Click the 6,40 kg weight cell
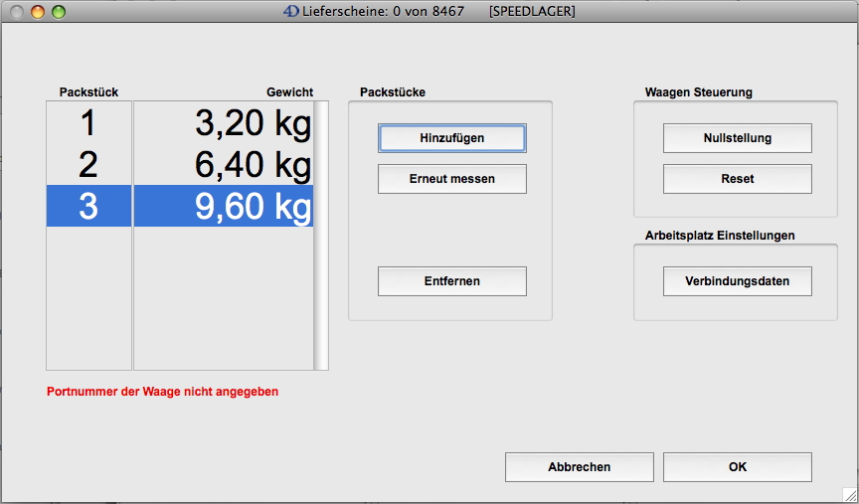Screen dimensions: 859x504 point(224,165)
